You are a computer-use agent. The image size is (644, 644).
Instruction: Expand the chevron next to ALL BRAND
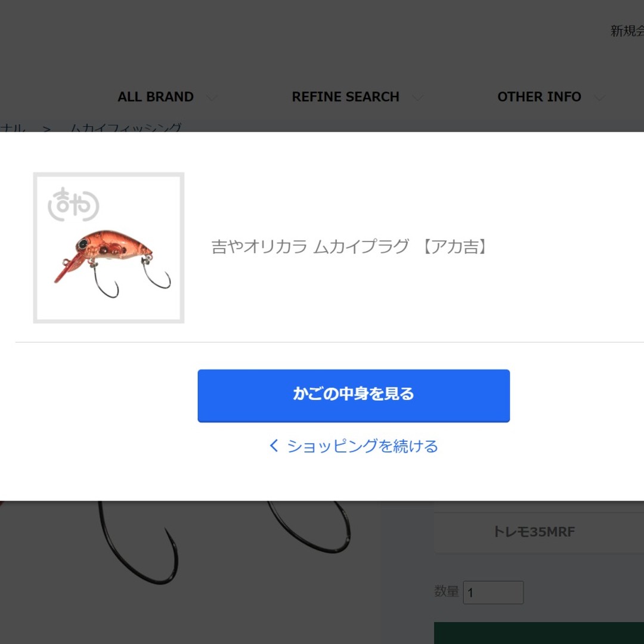[x=211, y=98]
